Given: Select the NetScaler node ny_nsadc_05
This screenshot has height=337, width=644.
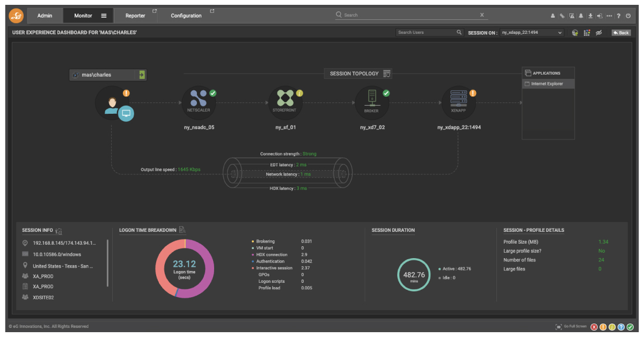Looking at the screenshot, I should pos(199,103).
